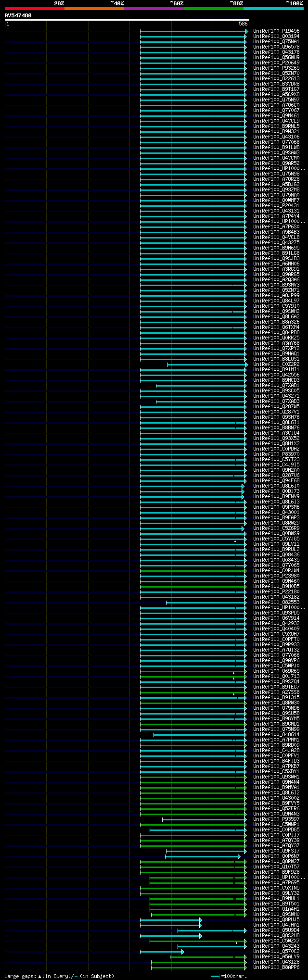Open entry UniRef100_Q9M461

click(x=276, y=116)
